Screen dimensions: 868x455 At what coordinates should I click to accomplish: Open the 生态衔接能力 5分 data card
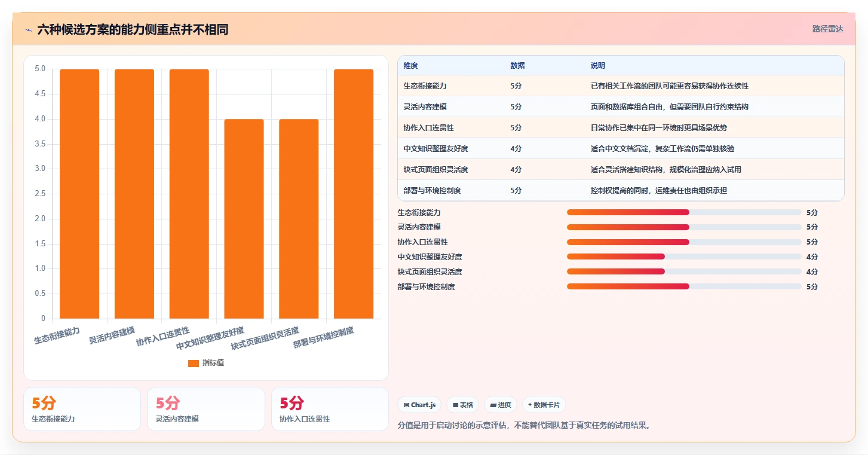[x=82, y=409]
